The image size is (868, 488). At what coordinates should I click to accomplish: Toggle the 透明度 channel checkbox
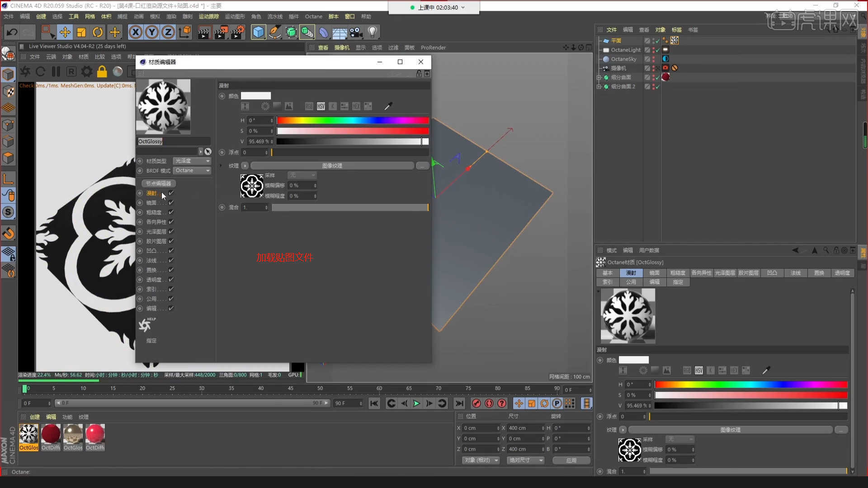pyautogui.click(x=171, y=279)
